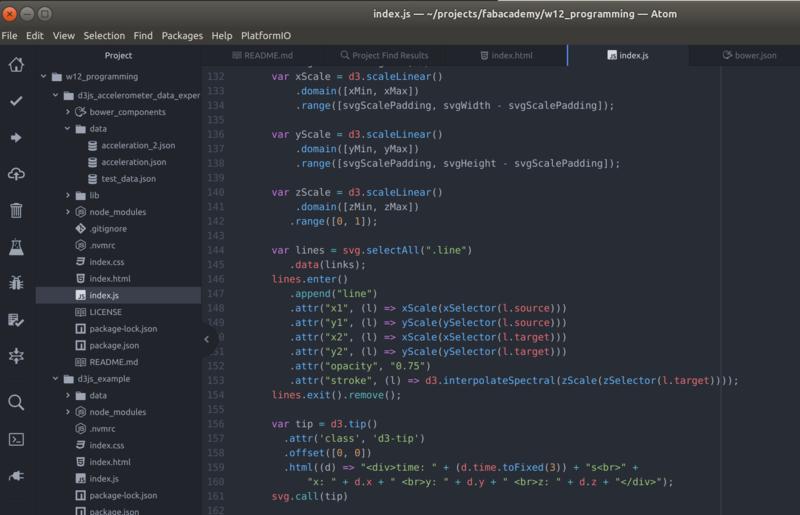Click the PlatformIO Upload arrow icon
Screen dimensions: 800x515
click(x=16, y=138)
